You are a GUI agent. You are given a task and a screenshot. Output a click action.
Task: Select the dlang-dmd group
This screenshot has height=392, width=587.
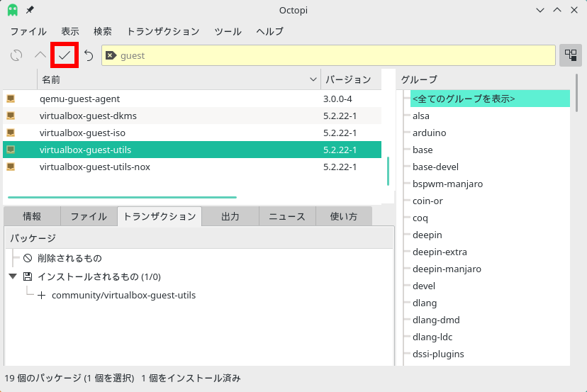(x=436, y=320)
